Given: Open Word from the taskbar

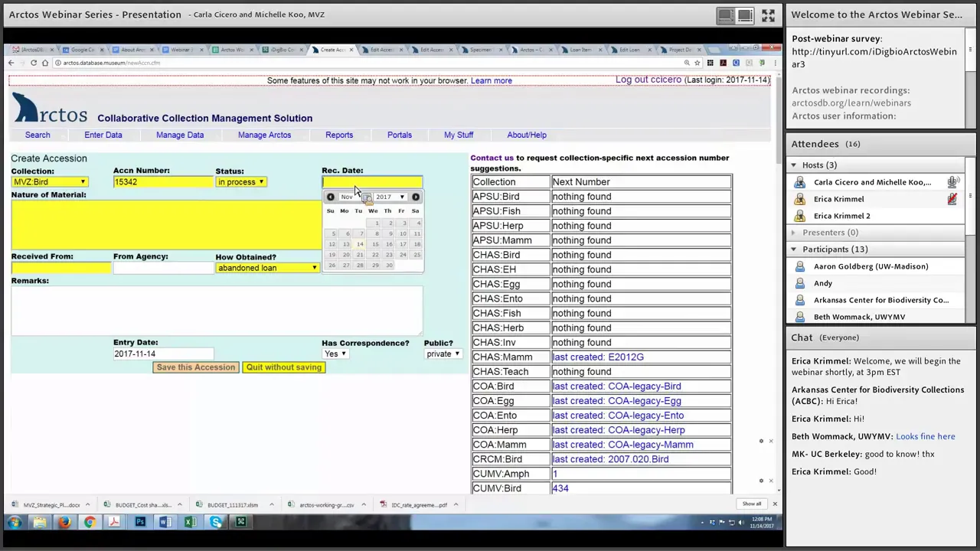Looking at the screenshot, I should click(165, 522).
